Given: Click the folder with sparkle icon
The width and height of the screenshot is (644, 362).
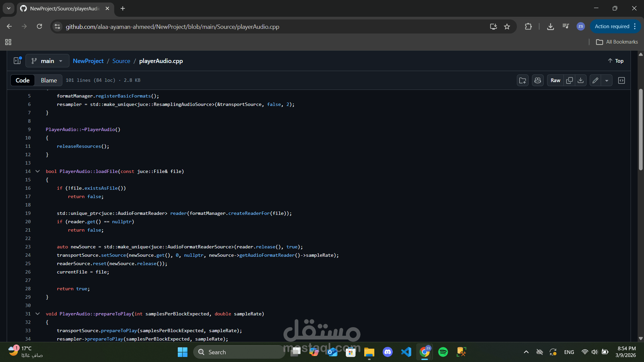Looking at the screenshot, I should click(523, 80).
